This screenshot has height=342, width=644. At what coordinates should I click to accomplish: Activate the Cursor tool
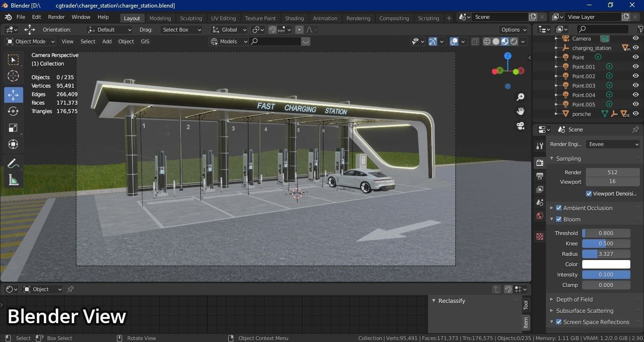(x=13, y=76)
